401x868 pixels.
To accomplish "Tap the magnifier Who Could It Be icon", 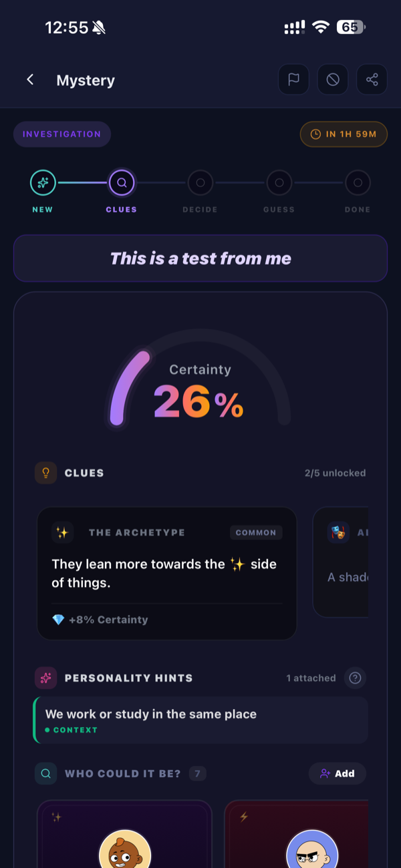I will 46,774.
